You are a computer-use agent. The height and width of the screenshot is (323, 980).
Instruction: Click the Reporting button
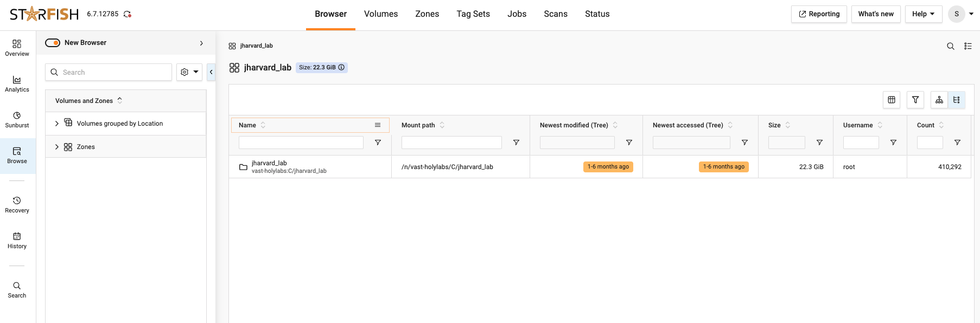point(818,14)
